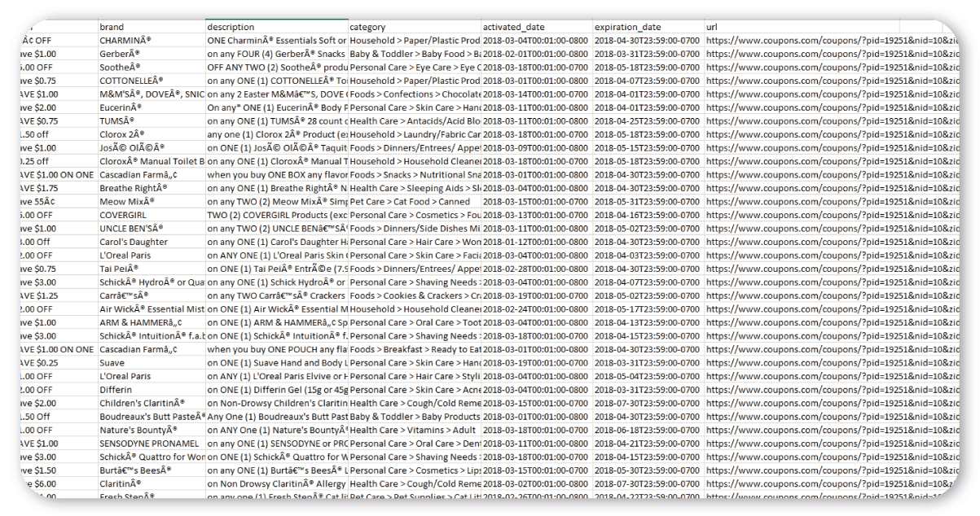Image resolution: width=980 pixels, height=516 pixels.
Task: Click the "Clorox Manual Toilet B" brand cell
Action: [152, 161]
